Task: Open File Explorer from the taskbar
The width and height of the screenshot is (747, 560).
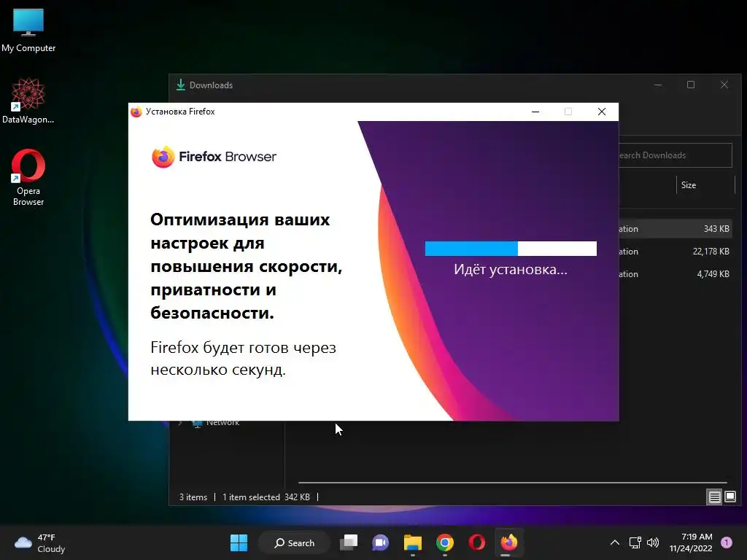Action: coord(413,542)
